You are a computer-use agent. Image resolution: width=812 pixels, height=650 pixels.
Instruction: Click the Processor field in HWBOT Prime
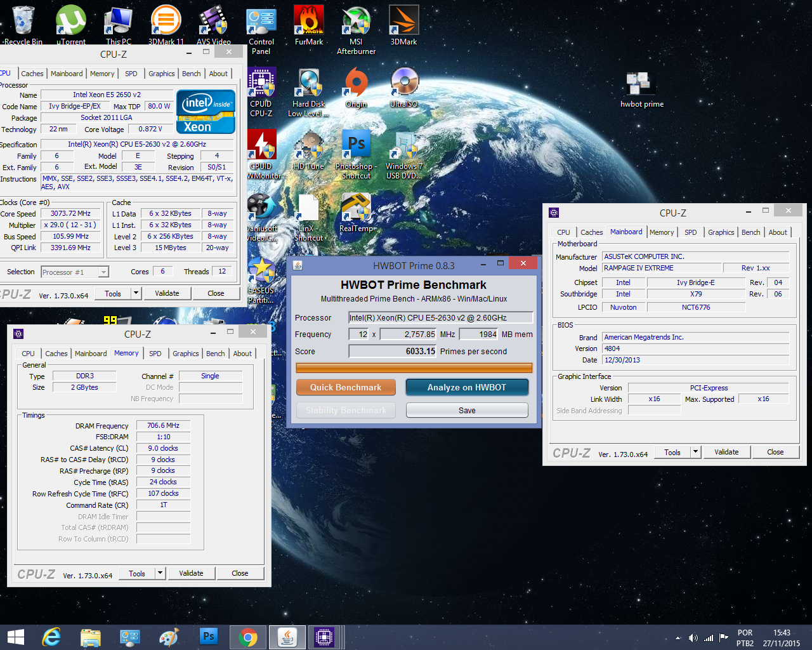[441, 317]
